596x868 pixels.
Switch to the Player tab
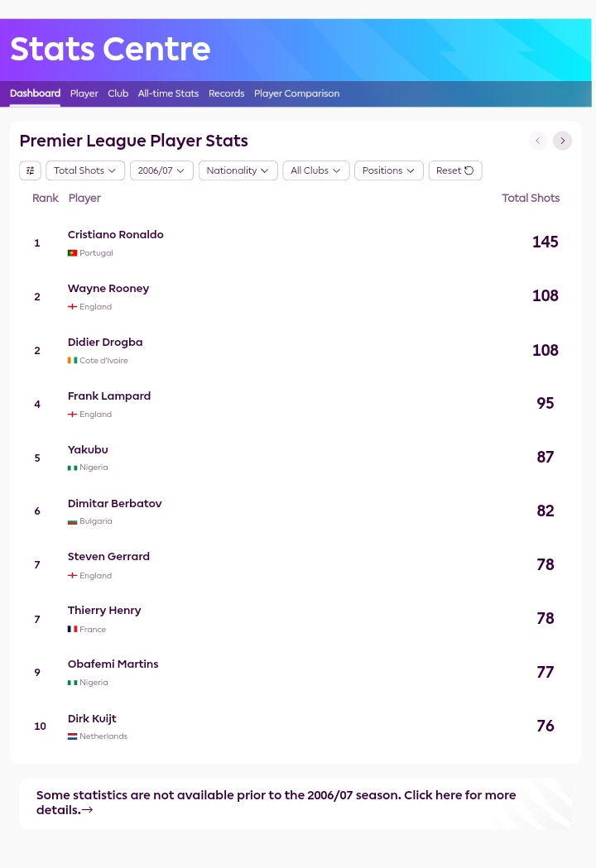coord(84,94)
